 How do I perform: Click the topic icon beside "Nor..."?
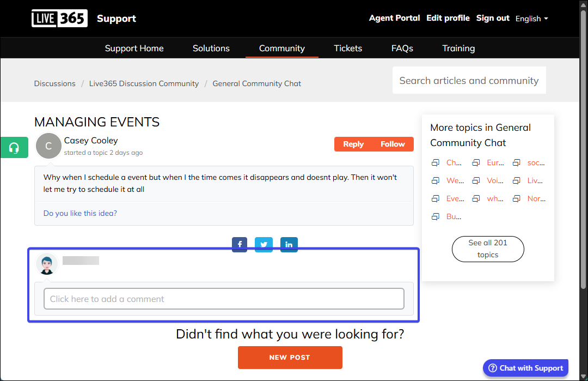(516, 198)
